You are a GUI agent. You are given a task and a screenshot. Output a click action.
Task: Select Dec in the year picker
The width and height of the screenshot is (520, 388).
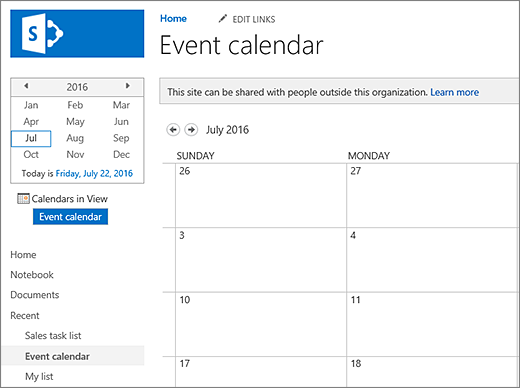click(121, 155)
